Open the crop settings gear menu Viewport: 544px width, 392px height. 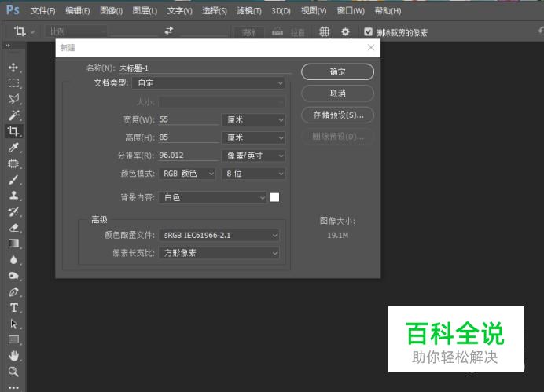pyautogui.click(x=345, y=32)
